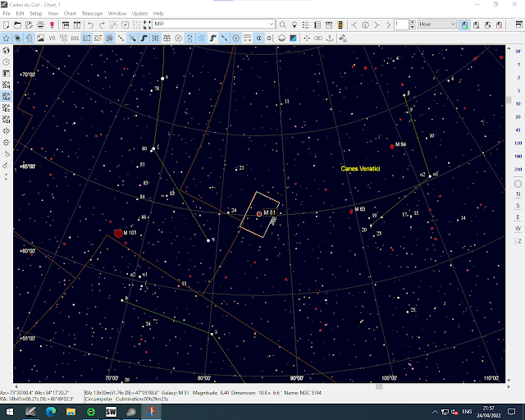Toggle star display with the star icon
Image resolution: width=525 pixels, height=420 pixels.
[6, 39]
